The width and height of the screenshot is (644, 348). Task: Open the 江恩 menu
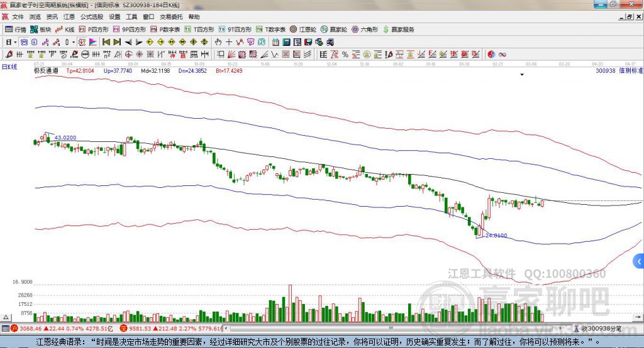(69, 17)
